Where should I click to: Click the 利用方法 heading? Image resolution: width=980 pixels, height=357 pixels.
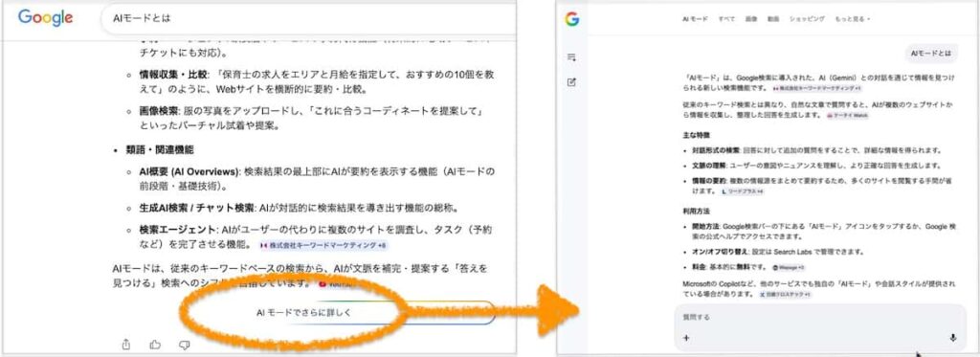[x=697, y=212]
